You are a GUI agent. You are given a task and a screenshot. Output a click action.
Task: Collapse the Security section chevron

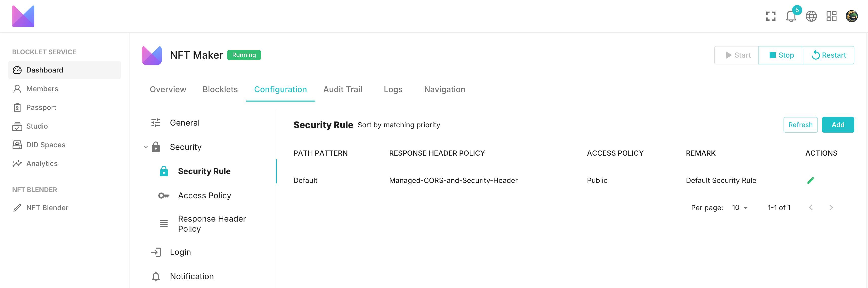tap(146, 147)
